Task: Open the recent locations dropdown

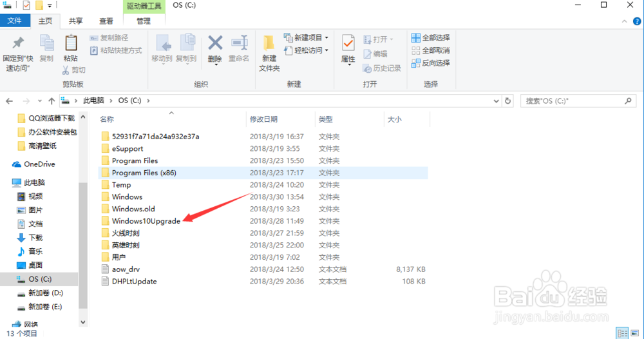Action: click(x=39, y=101)
